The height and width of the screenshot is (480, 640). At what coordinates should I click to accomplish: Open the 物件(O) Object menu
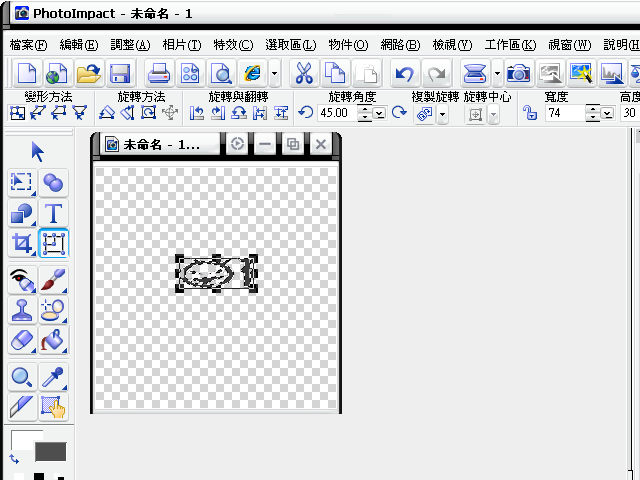coord(348,44)
